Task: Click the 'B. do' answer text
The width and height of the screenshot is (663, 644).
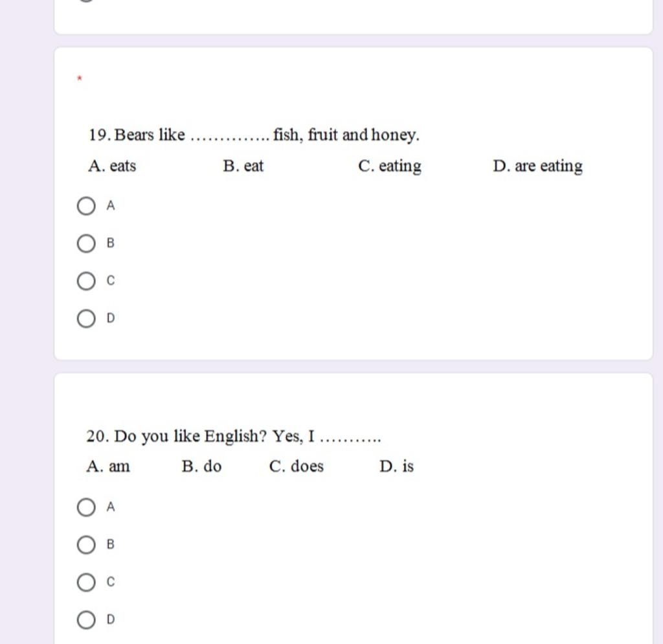Action: [x=202, y=466]
